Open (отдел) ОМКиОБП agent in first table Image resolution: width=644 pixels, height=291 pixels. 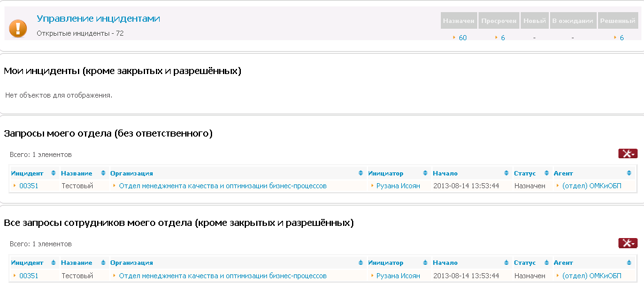pyautogui.click(x=592, y=186)
